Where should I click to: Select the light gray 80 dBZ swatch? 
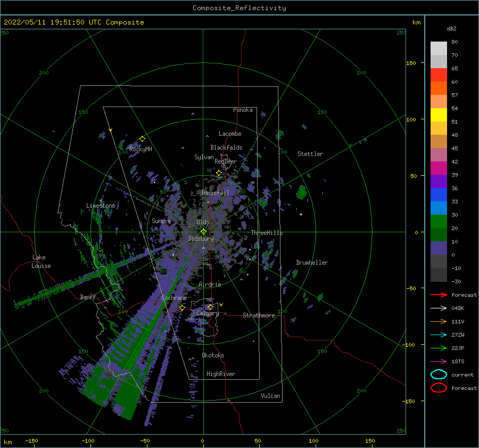(439, 48)
